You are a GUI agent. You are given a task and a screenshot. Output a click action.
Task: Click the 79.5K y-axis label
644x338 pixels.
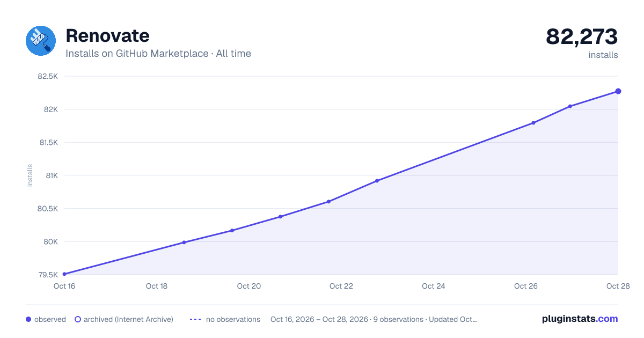48,275
